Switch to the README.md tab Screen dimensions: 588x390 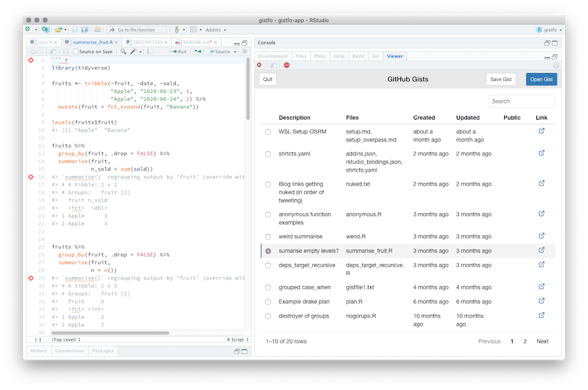[196, 42]
